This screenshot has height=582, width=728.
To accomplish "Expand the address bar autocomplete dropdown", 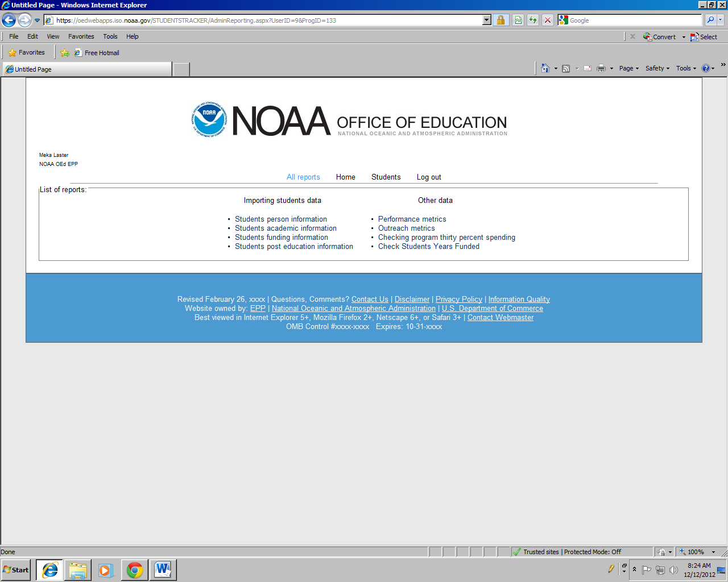I will (x=487, y=20).
